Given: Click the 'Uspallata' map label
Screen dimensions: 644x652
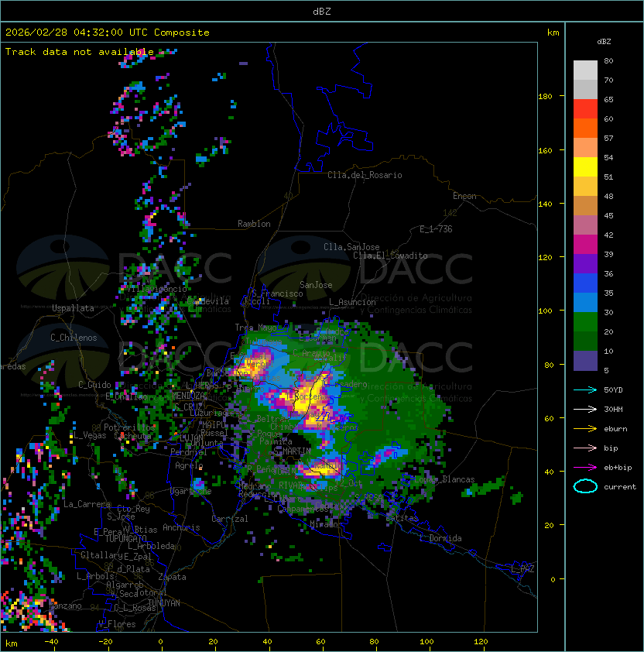Looking at the screenshot, I should click(73, 308).
